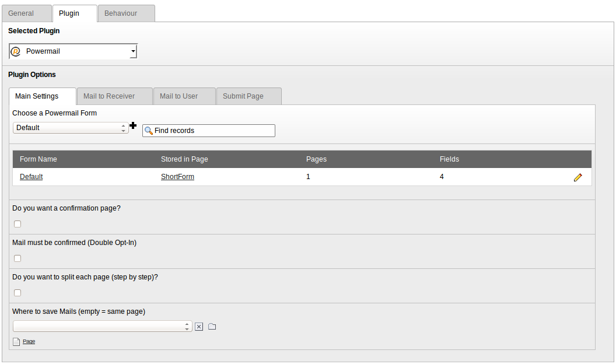This screenshot has width=616, height=364.
Task: Open the folder icon to browse records
Action: click(x=212, y=327)
